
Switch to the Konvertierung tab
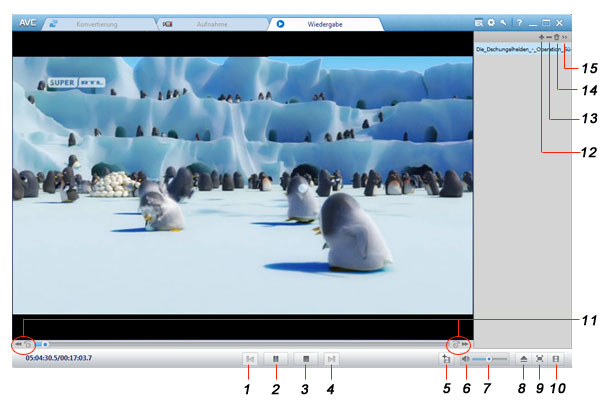point(97,24)
